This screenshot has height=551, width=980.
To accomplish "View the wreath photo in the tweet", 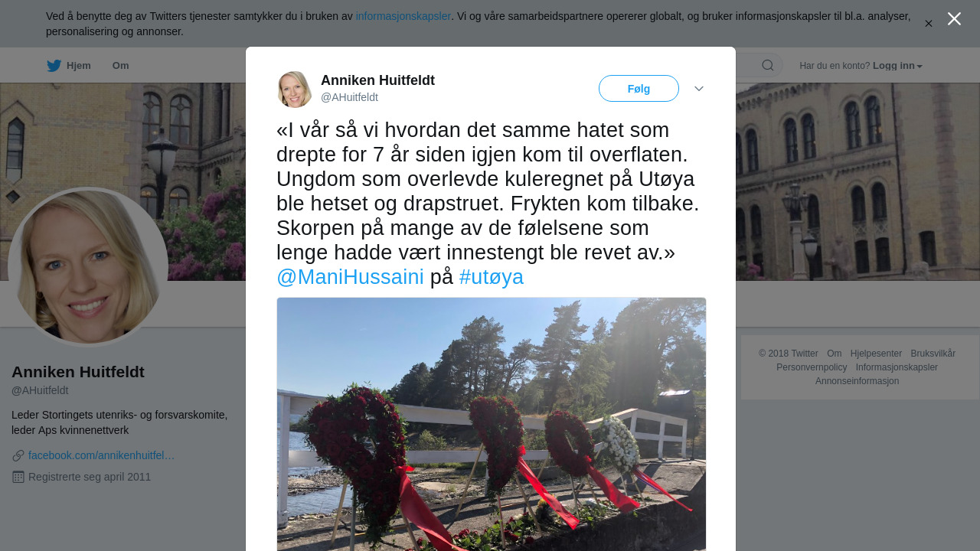I will 492,424.
